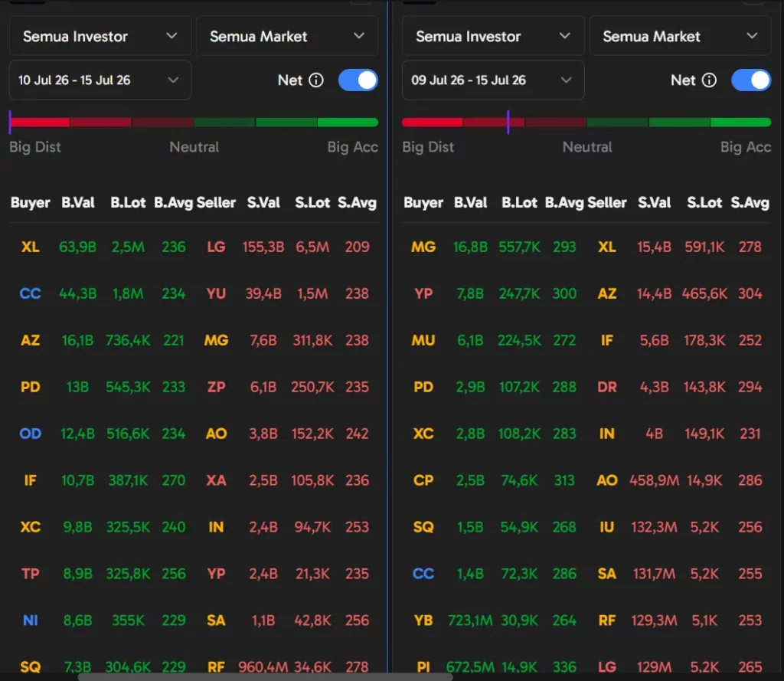Image resolution: width=784 pixels, height=681 pixels.
Task: Select buyer MU in right panel
Action: pos(423,340)
